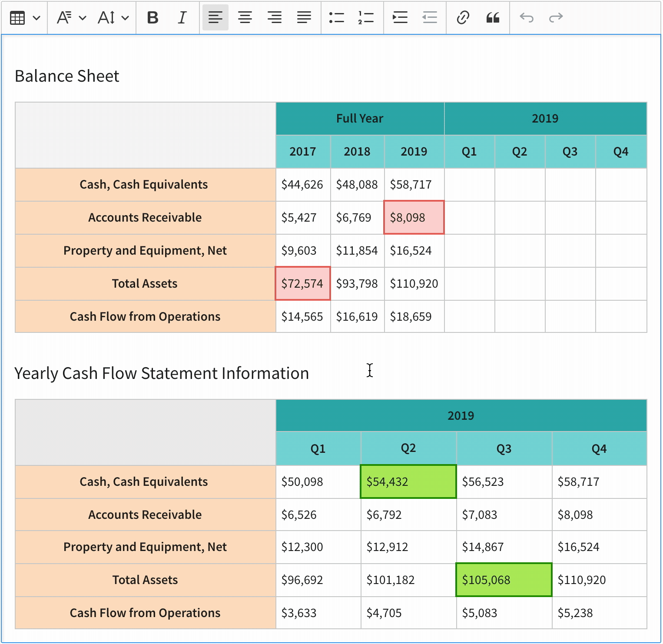
Task: Insert a hyperlink
Action: [462, 17]
